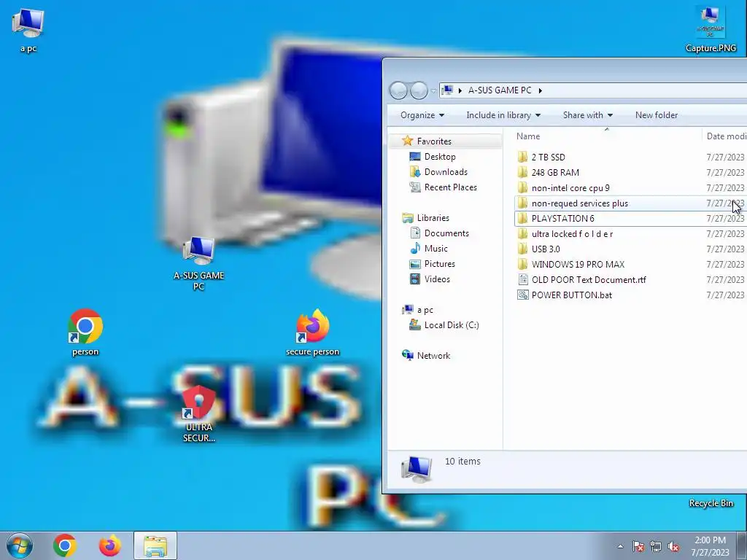Open the network tray icon
Image resolution: width=747 pixels, height=560 pixels.
coord(656,546)
